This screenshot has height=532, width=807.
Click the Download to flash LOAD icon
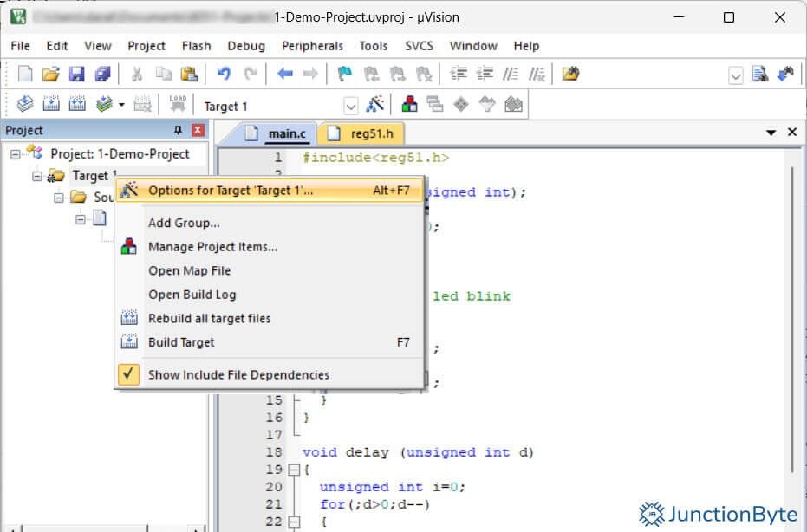(176, 103)
